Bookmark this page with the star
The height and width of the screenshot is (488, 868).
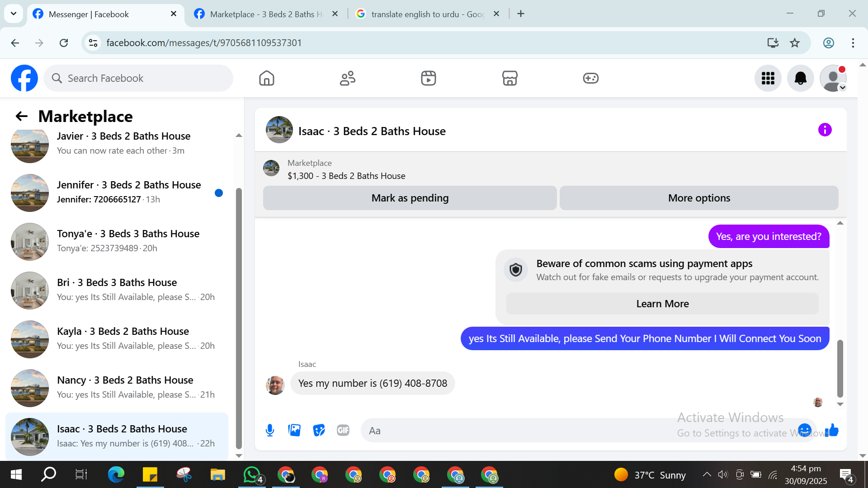[x=795, y=43]
